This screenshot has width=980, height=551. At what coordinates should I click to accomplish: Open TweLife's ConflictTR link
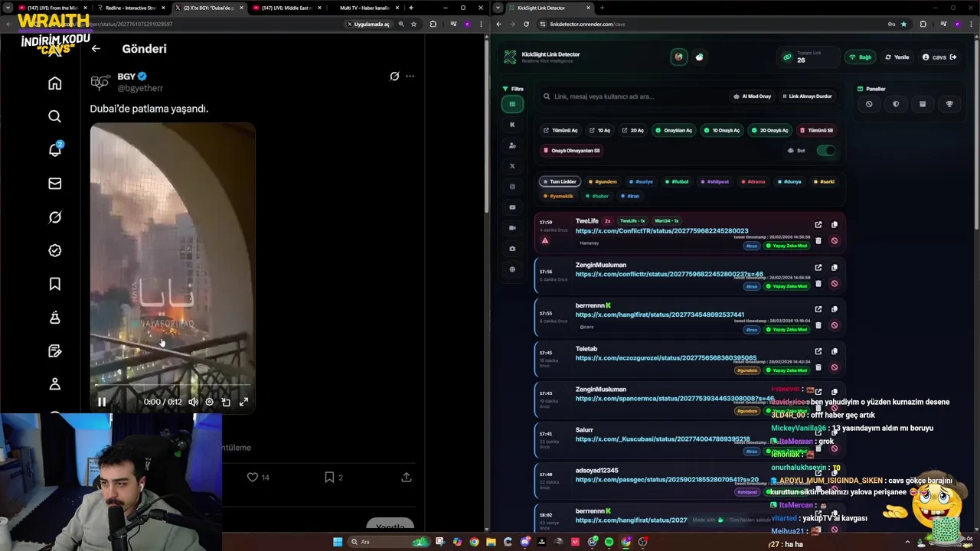pos(661,231)
